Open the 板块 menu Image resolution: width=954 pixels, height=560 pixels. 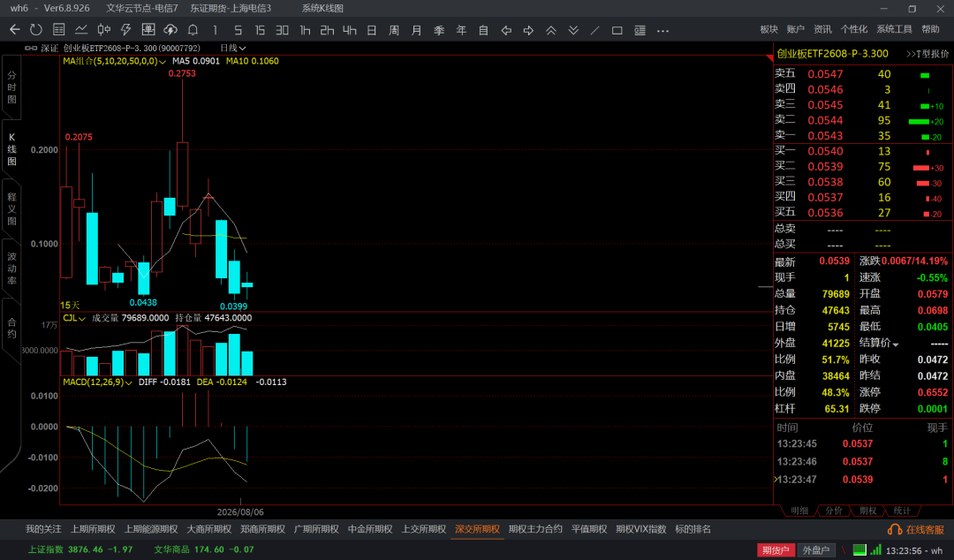pyautogui.click(x=768, y=29)
